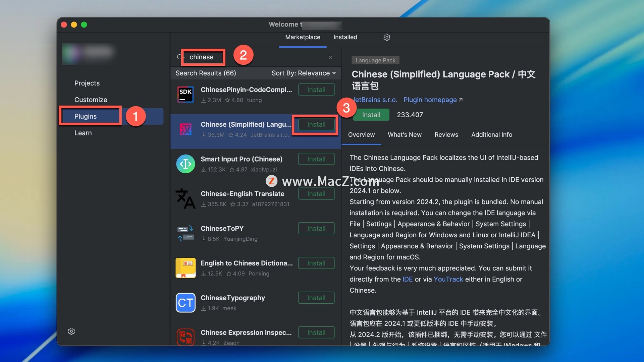Image resolution: width=644 pixels, height=362 pixels.
Task: Install English to Chinese Dictionary plugin
Action: click(316, 263)
